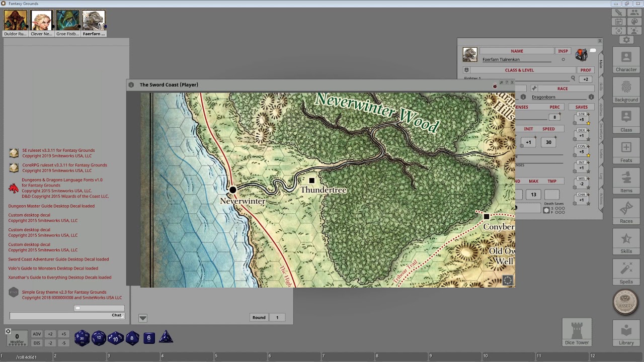Click the MAX hit points value 13

pos(533,195)
